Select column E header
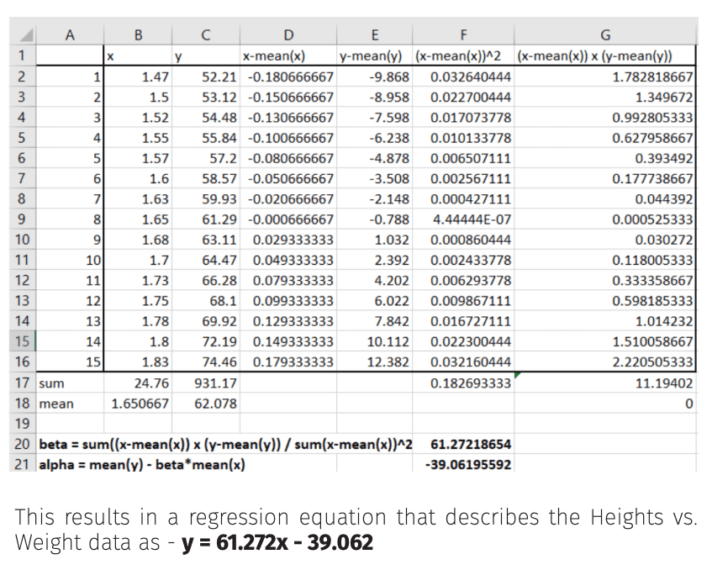 pos(375,34)
